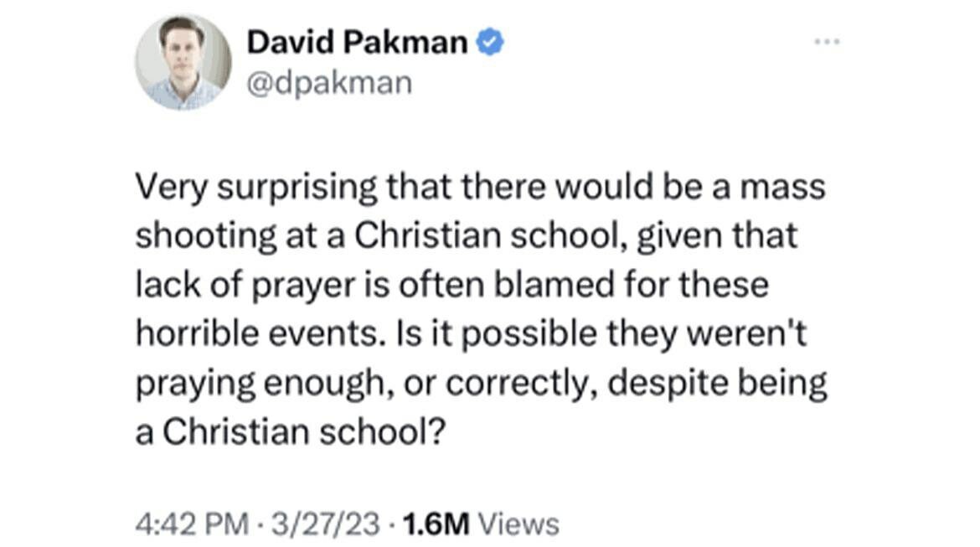This screenshot has height=547, width=980.
Task: Click the 1.6M view count number
Action: [x=434, y=524]
